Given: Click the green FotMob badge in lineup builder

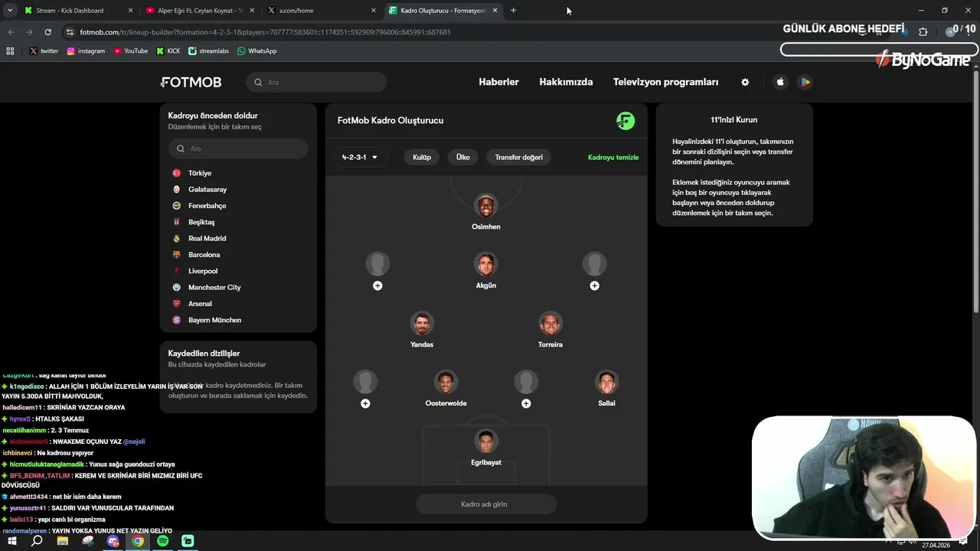Looking at the screenshot, I should 626,121.
